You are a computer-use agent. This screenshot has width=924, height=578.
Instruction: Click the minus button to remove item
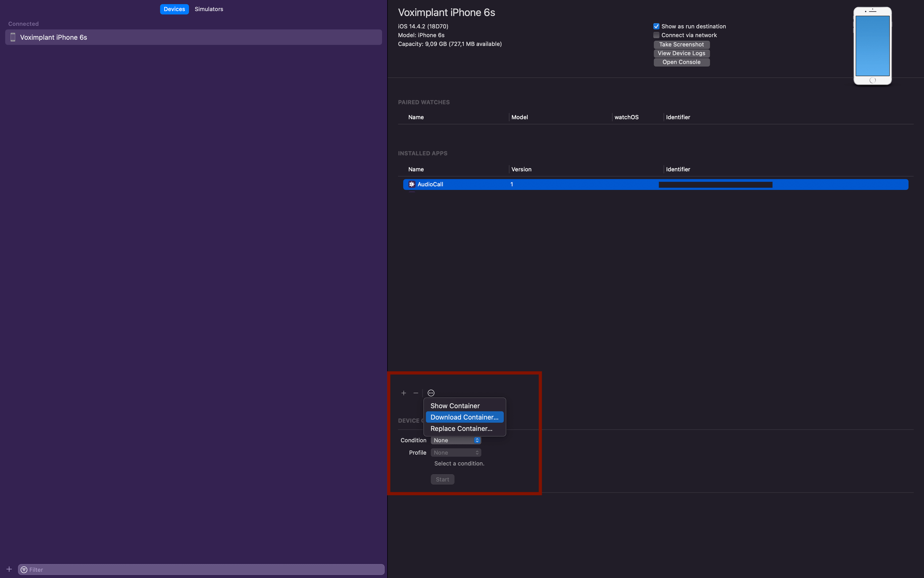416,393
